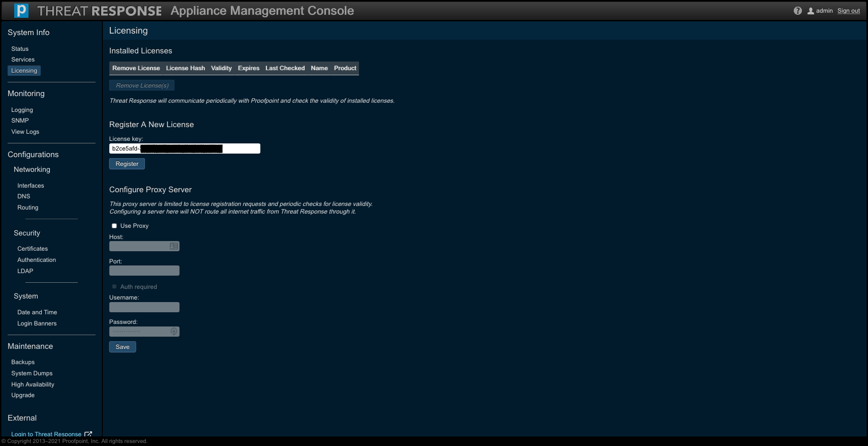Click the Monitoring section heading
The width and height of the screenshot is (868, 446).
pyautogui.click(x=26, y=94)
